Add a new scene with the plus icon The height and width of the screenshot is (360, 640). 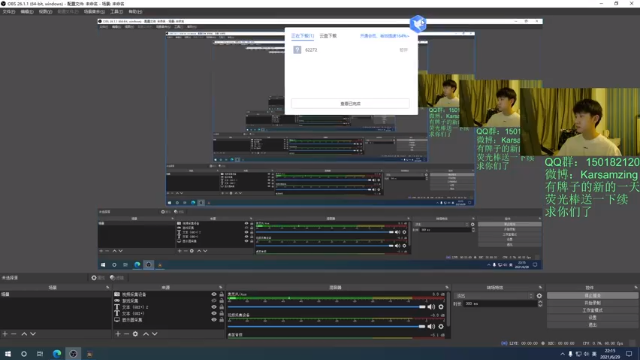[5, 334]
